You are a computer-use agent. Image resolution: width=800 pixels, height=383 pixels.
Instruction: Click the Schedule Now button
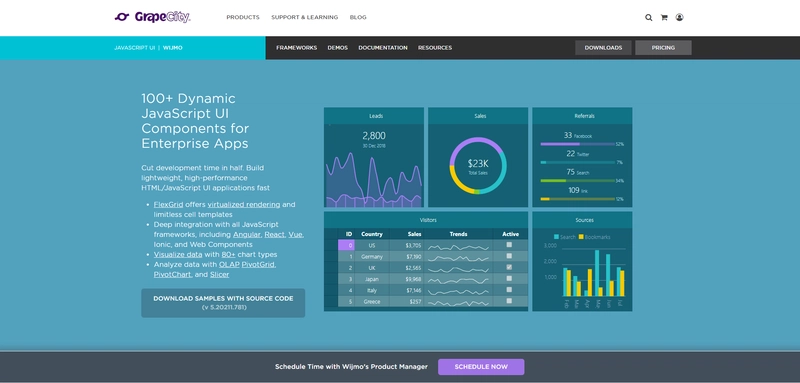481,367
